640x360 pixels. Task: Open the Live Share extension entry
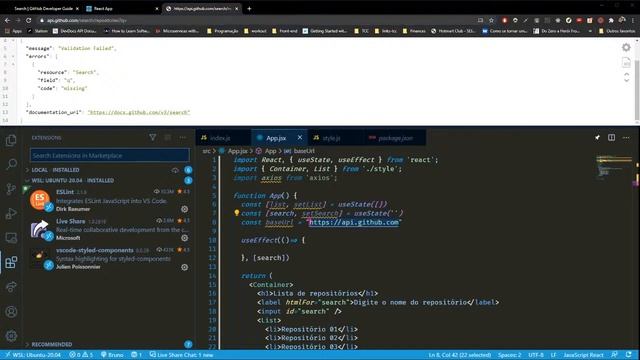[x=109, y=229]
